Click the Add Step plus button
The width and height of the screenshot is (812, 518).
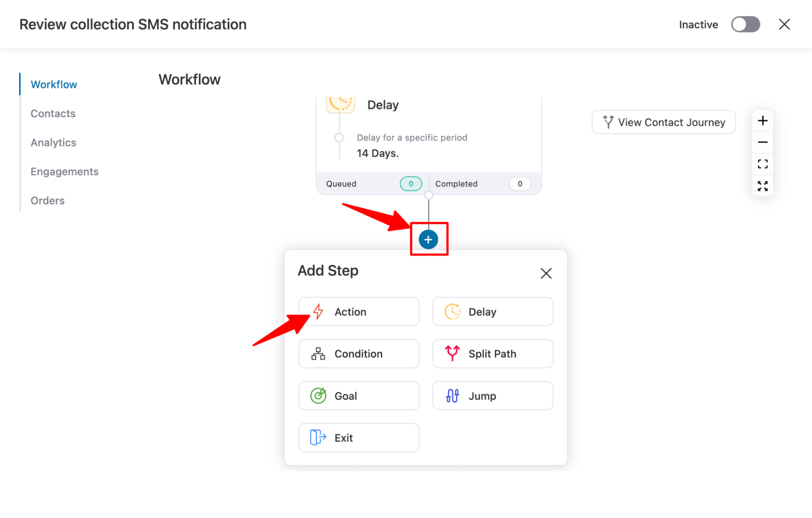tap(428, 239)
